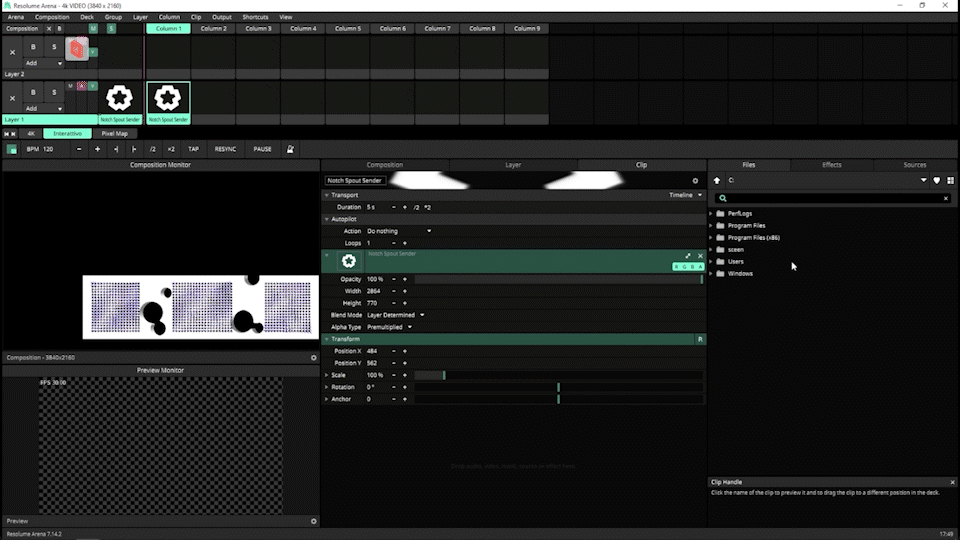Increase BPM with the plus button

[97, 149]
